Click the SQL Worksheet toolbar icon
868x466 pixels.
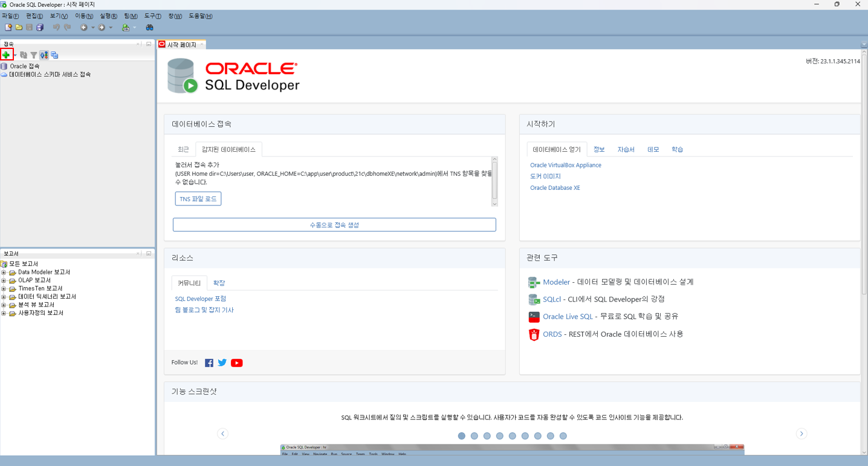pos(126,27)
